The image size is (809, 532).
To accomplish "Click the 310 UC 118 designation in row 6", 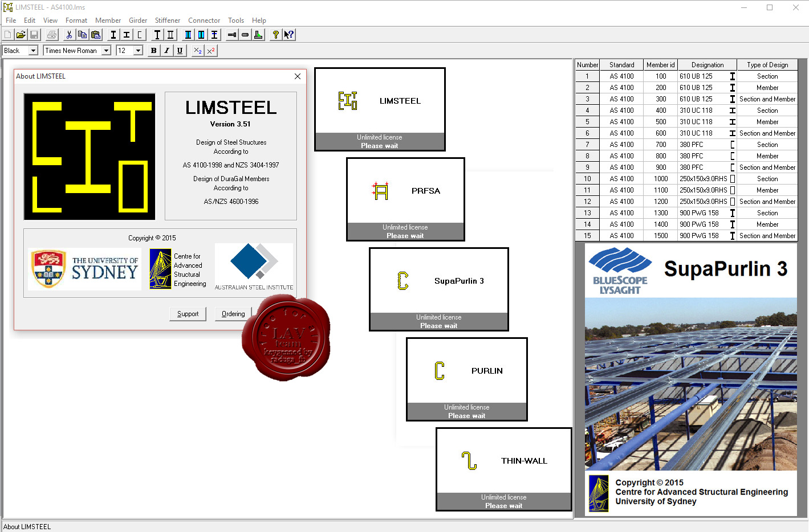I will click(x=696, y=133).
